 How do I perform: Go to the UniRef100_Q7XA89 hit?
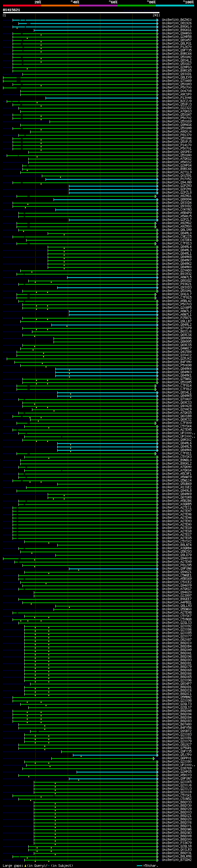pyautogui.click(x=176, y=81)
